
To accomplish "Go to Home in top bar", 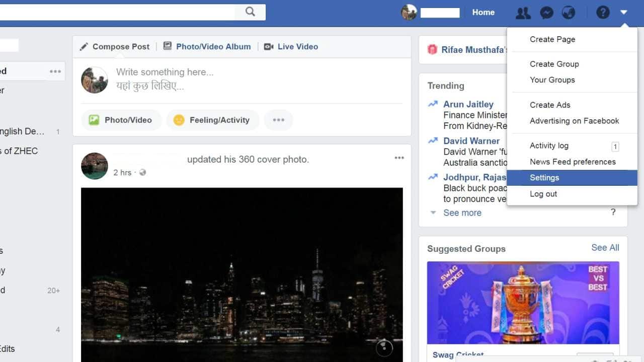I will 484,12.
